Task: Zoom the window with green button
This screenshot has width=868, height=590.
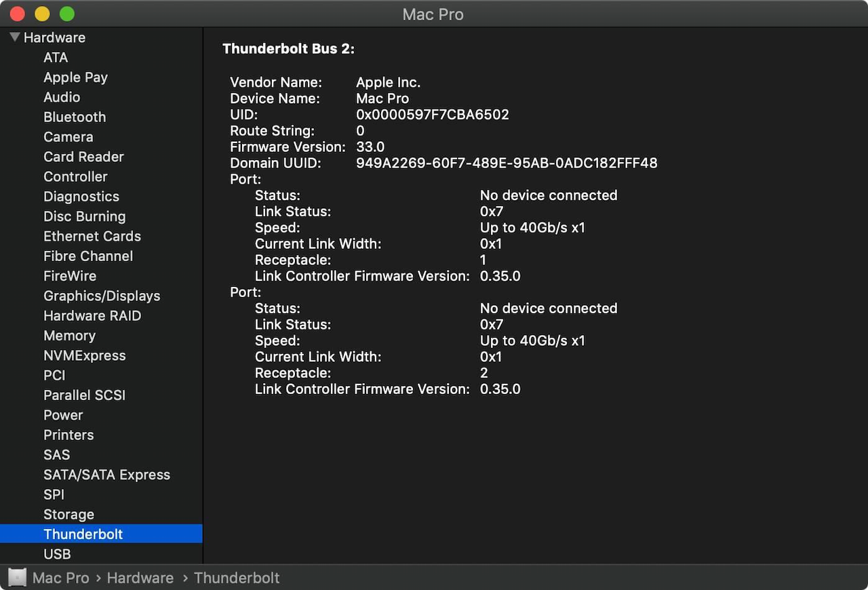Action: [x=66, y=14]
